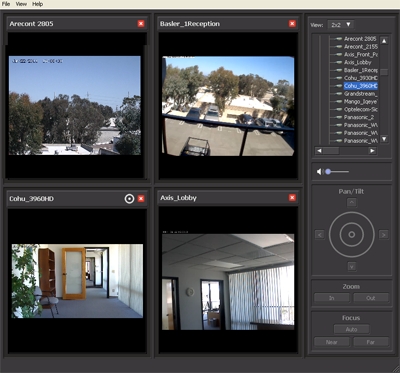Open the Help menu
This screenshot has height=373, width=400.
38,4
